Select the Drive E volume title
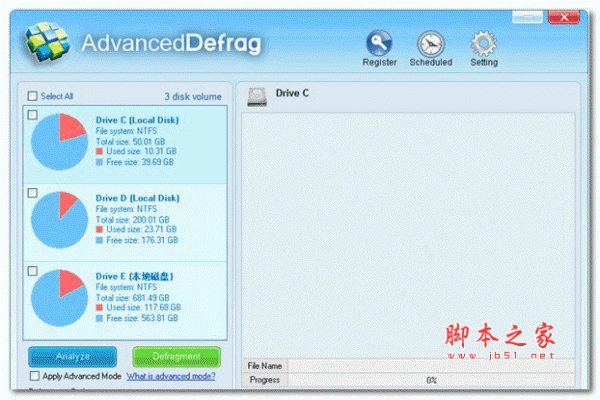 (134, 276)
